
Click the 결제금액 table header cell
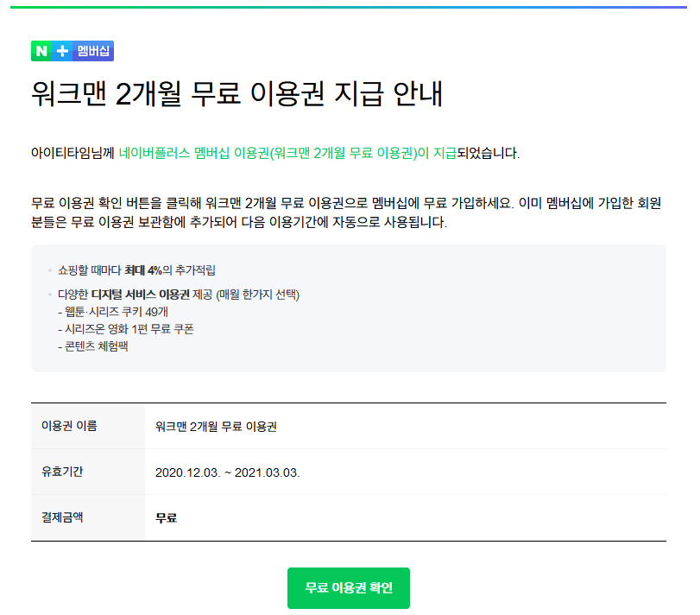pos(88,517)
